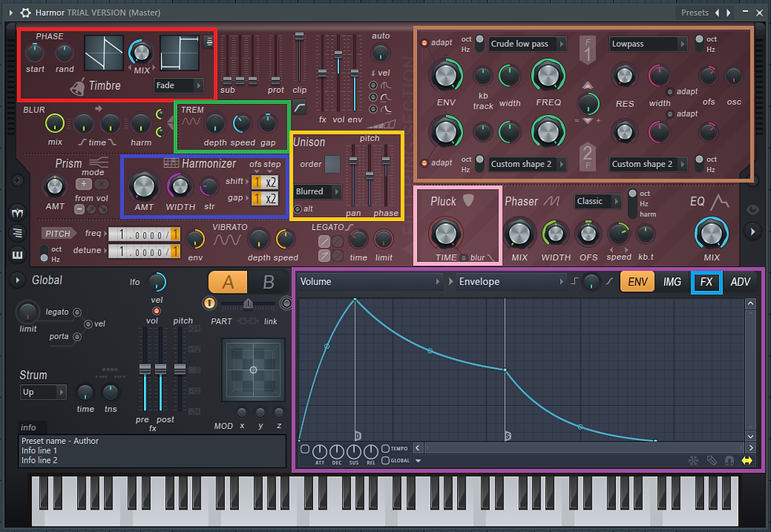Viewport: 771px width, 532px height.
Task: Click the clipping curve shape button
Action: (x=300, y=107)
